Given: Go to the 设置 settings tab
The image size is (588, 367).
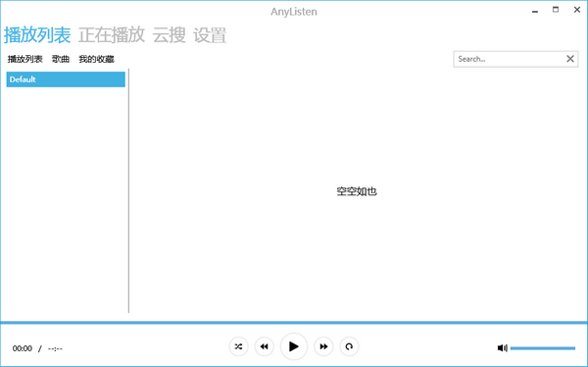Looking at the screenshot, I should (x=210, y=35).
